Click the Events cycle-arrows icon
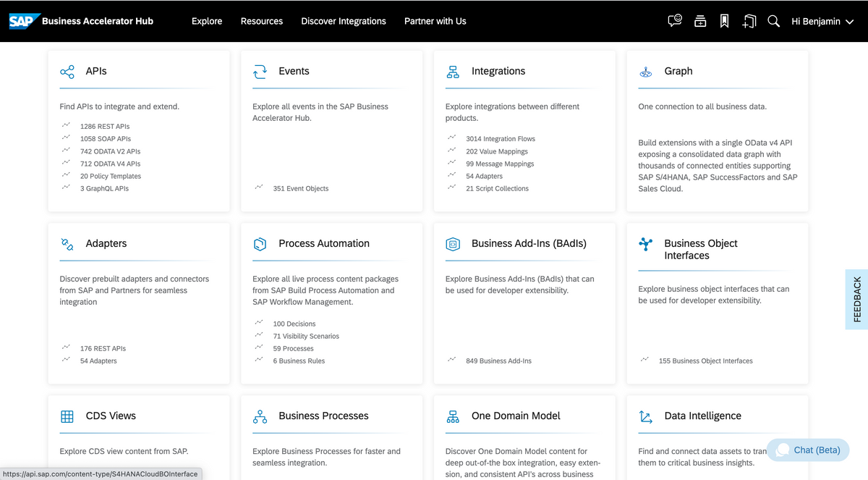868x480 pixels. (260, 72)
